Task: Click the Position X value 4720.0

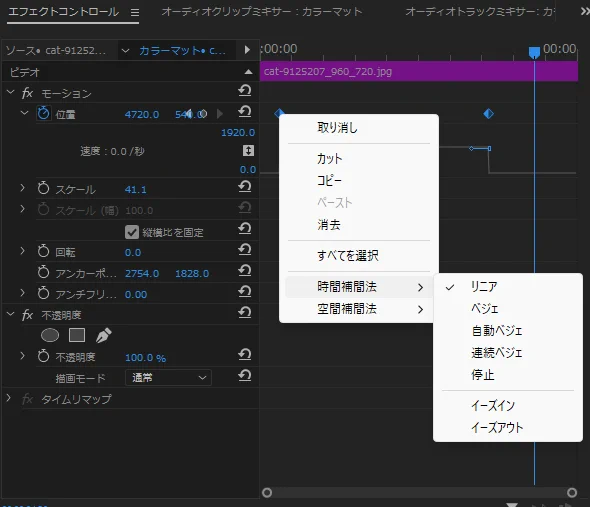Action: 142,114
